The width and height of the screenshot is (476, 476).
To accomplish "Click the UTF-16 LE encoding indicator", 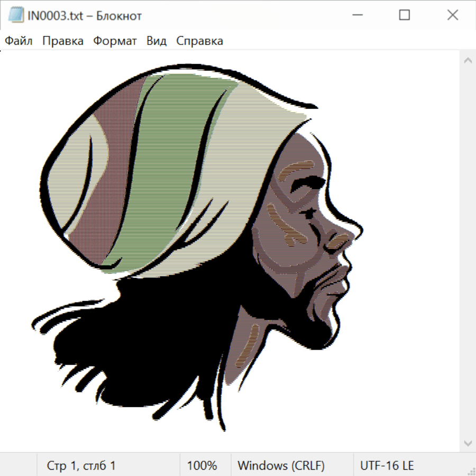I will 387,465.
